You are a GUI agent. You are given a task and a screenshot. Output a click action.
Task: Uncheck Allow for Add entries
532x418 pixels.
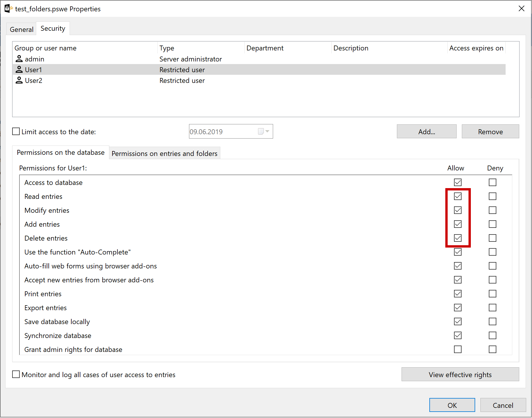[x=458, y=224]
